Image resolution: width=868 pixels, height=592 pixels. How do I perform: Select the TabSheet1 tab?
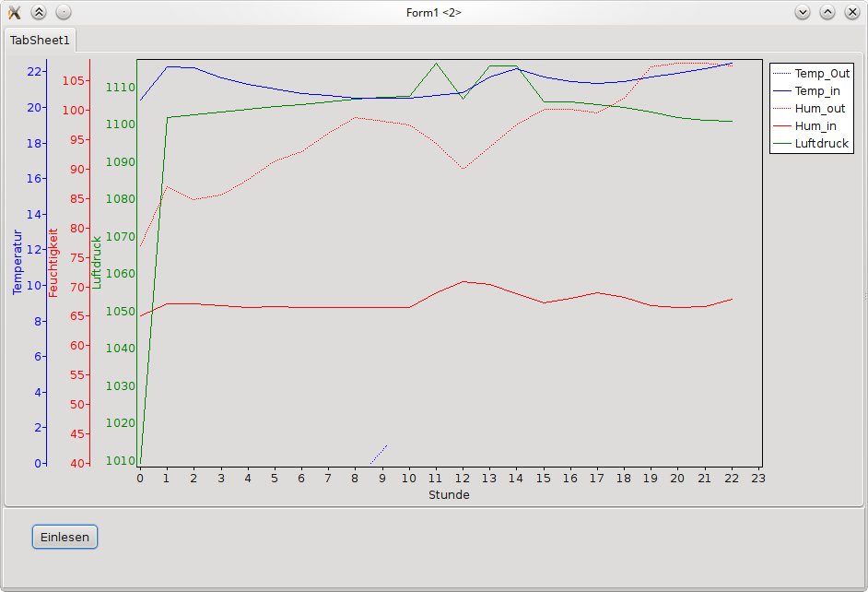(40, 40)
